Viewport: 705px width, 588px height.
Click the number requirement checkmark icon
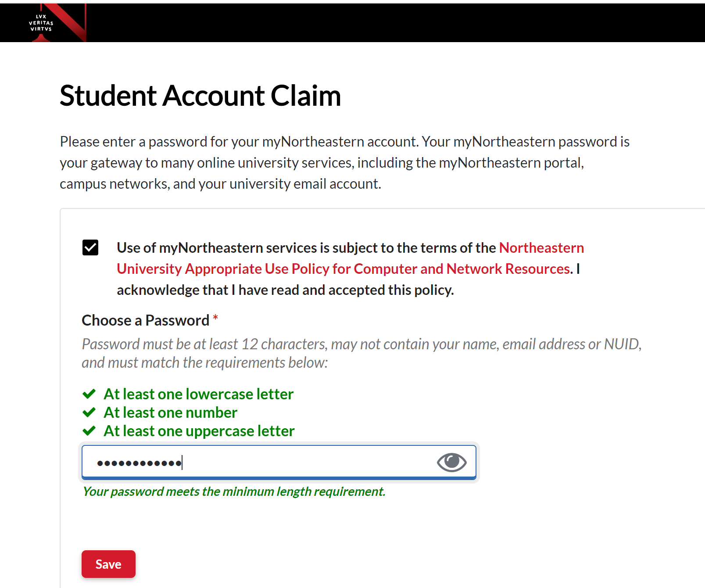[x=89, y=412]
